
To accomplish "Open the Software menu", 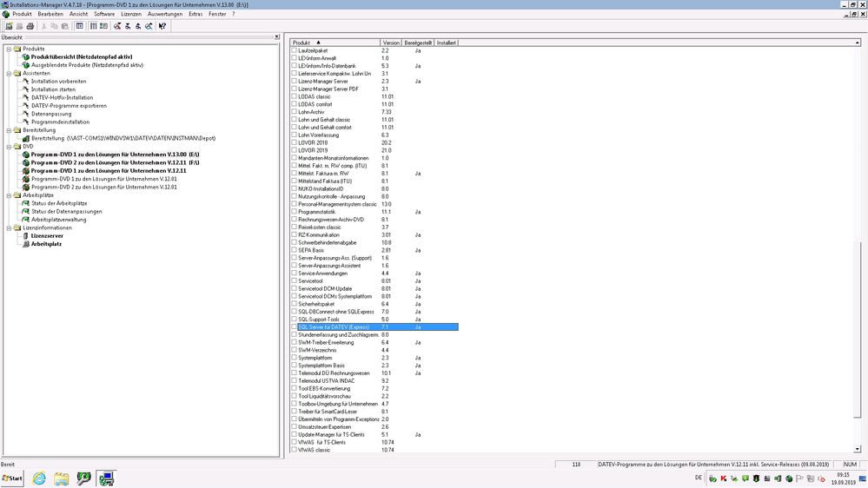I will click(104, 14).
